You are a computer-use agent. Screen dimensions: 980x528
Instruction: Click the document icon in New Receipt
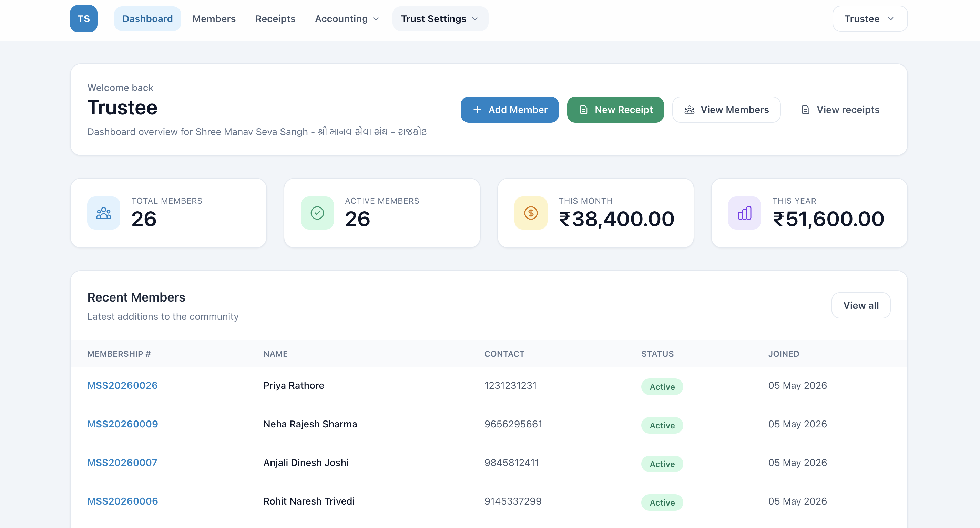584,110
